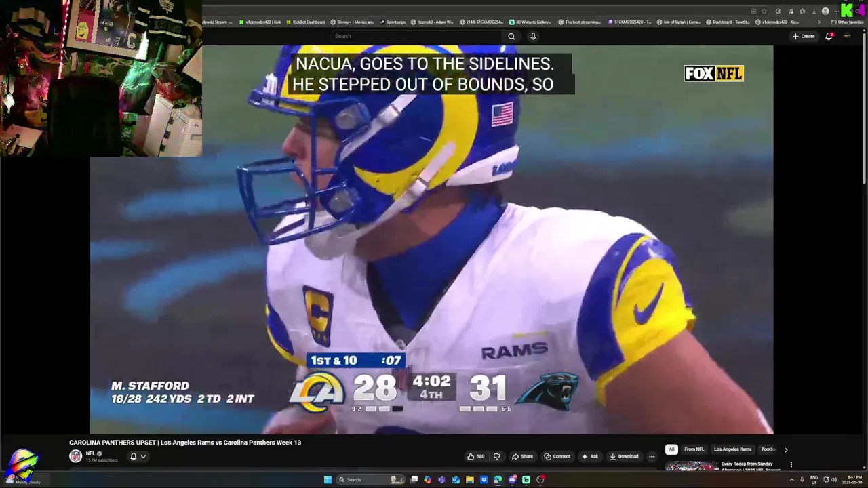Open YouTube account avatar menu
Image resolution: width=868 pixels, height=488 pixels.
(847, 36)
